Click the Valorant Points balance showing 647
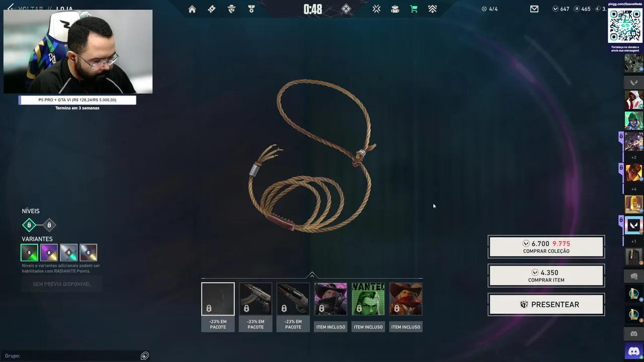This screenshot has width=644, height=362. pyautogui.click(x=561, y=9)
